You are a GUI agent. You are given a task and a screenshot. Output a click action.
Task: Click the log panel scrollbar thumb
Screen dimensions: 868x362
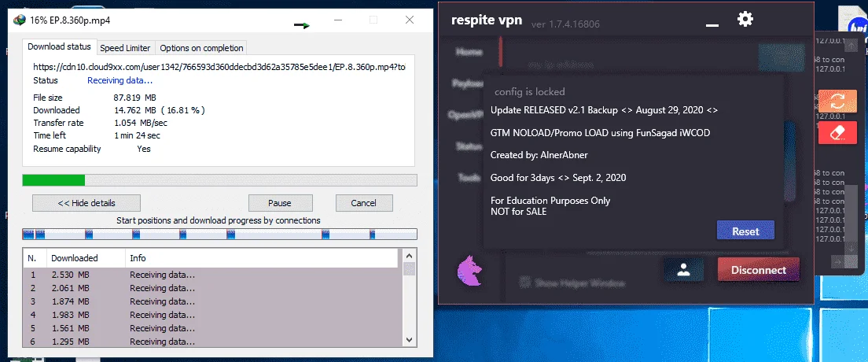[852, 213]
